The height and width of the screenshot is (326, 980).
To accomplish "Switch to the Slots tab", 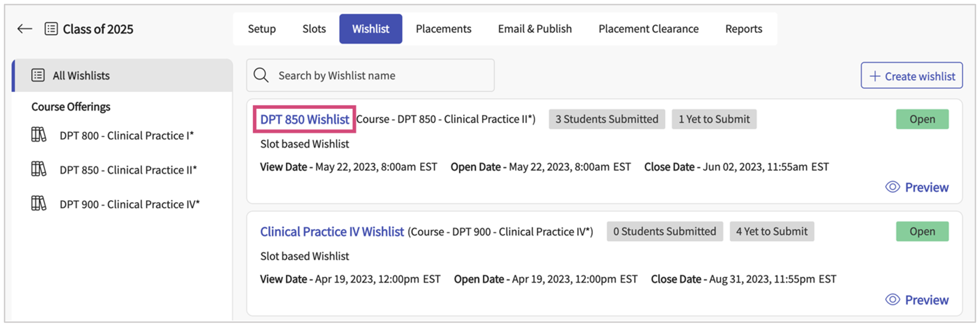I will pyautogui.click(x=314, y=29).
